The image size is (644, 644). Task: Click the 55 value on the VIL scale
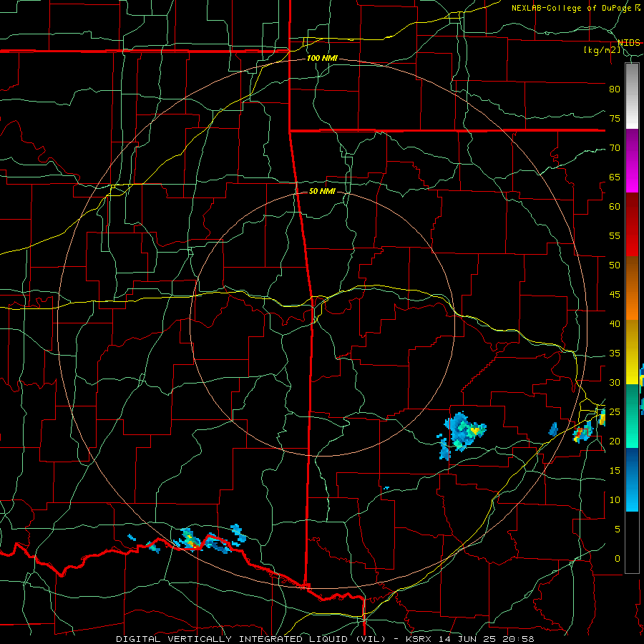click(615, 235)
